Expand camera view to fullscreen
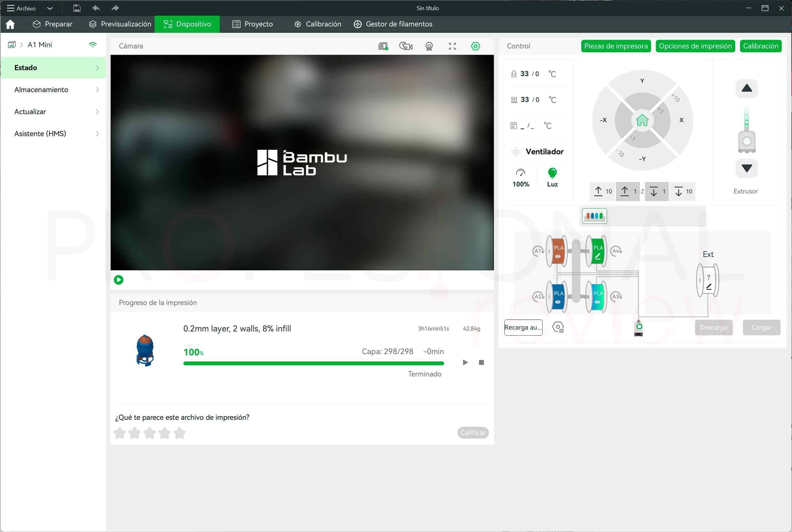 452,46
